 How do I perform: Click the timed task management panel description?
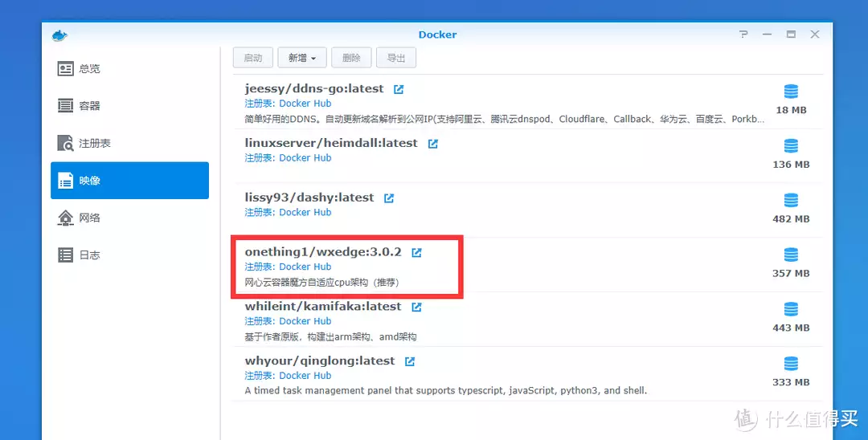pos(445,391)
